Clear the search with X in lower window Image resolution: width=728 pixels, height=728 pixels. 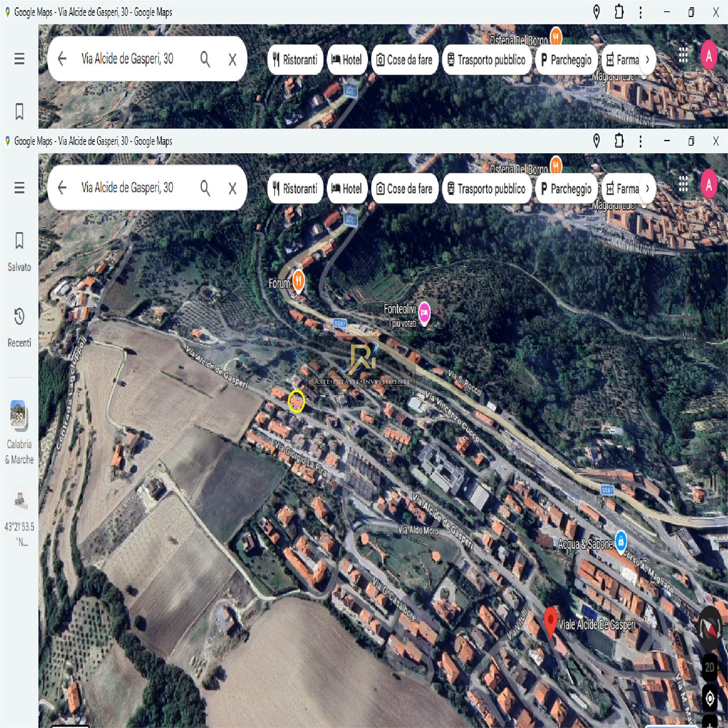pos(233,188)
